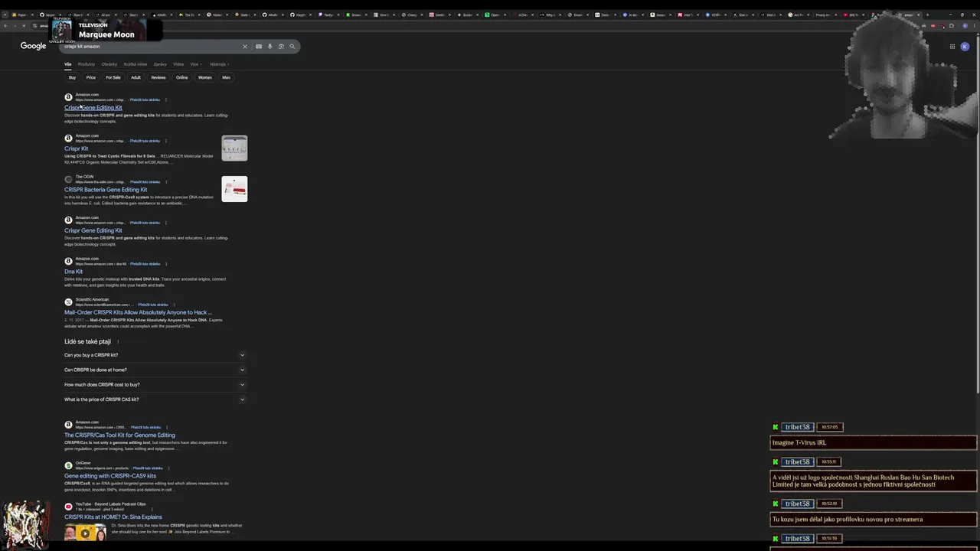Viewport: 980px width, 551px height.
Task: Go back with the browser back arrow
Action: [x=5, y=26]
